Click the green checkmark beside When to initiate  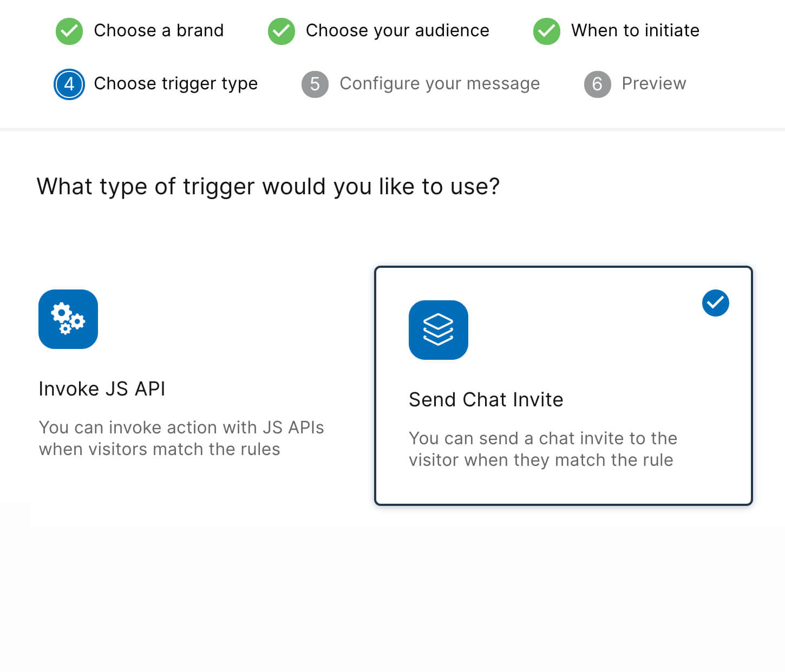(547, 31)
